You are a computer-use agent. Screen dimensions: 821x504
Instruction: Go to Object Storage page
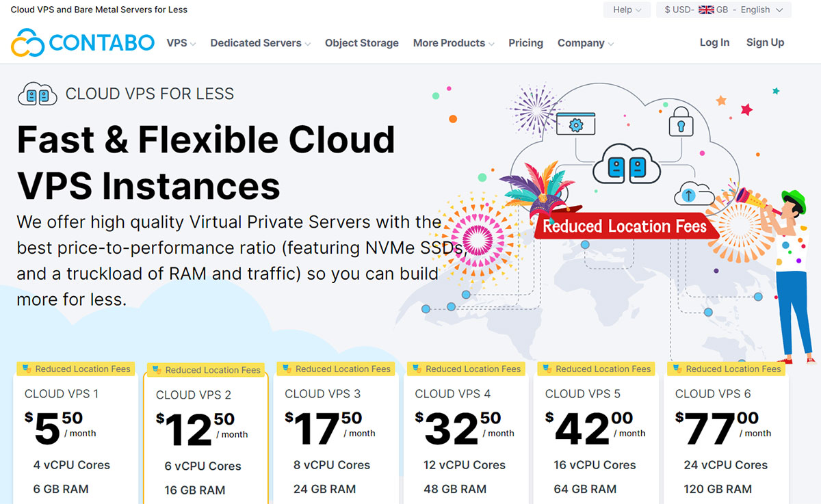362,42
